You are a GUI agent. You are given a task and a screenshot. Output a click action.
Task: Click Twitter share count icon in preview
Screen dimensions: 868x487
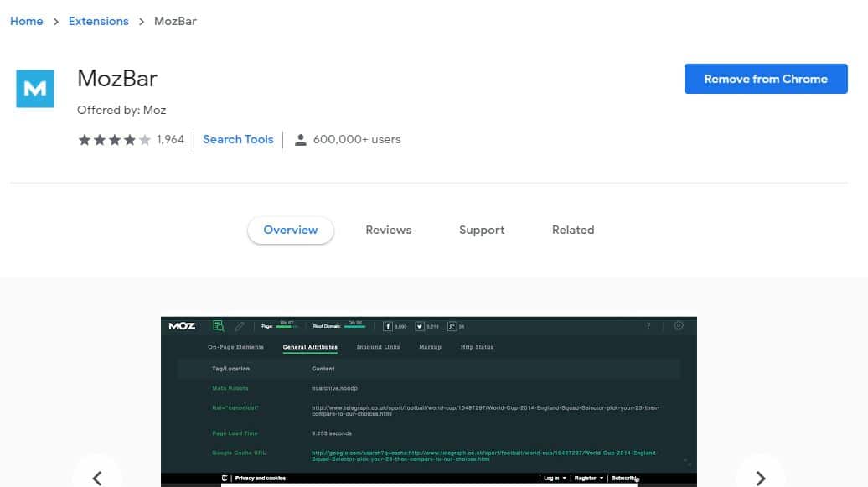tap(420, 326)
